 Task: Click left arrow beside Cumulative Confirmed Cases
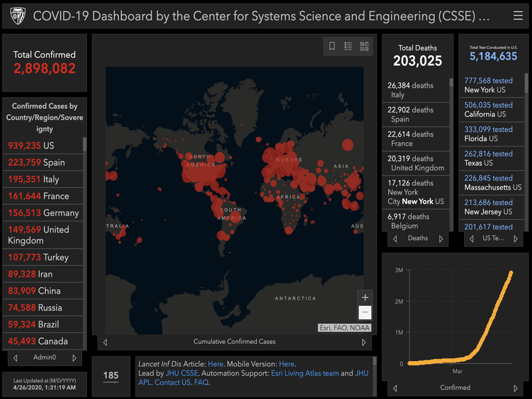(x=105, y=342)
